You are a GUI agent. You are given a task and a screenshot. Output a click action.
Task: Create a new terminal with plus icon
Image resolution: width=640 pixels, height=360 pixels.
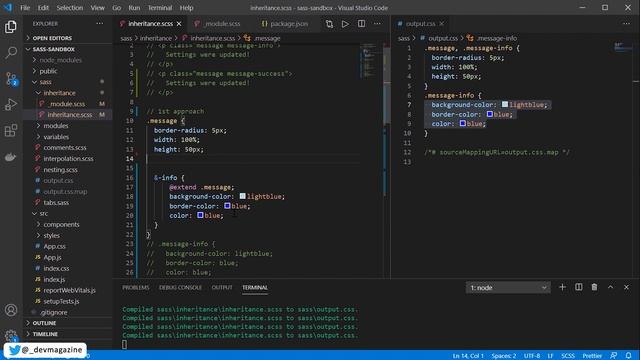562,287
